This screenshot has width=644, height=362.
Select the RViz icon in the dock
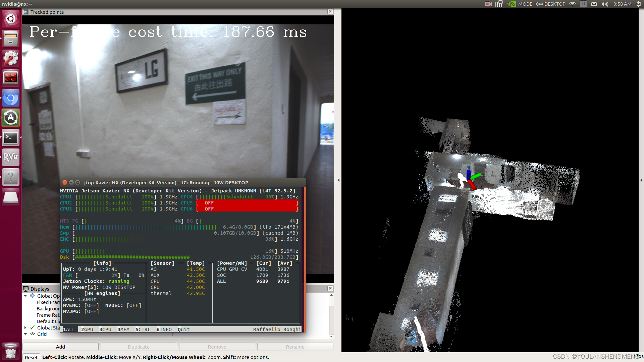(10, 157)
